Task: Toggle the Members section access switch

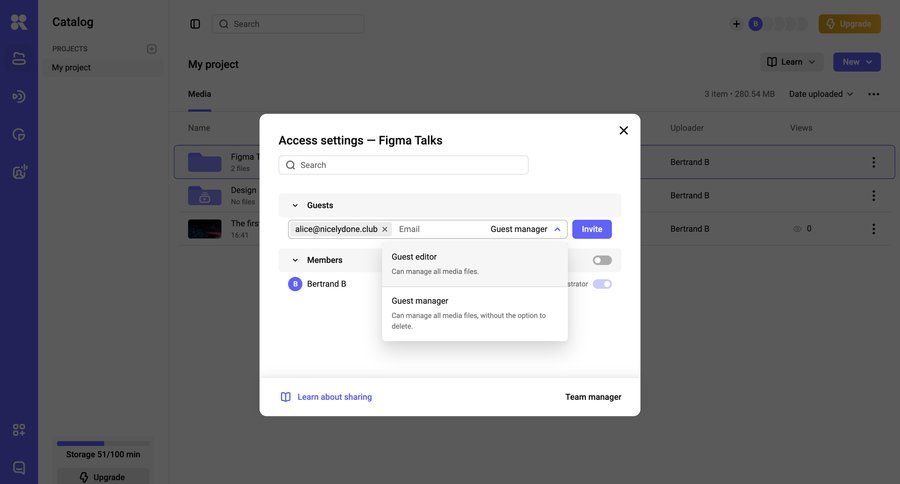Action: 602,260
